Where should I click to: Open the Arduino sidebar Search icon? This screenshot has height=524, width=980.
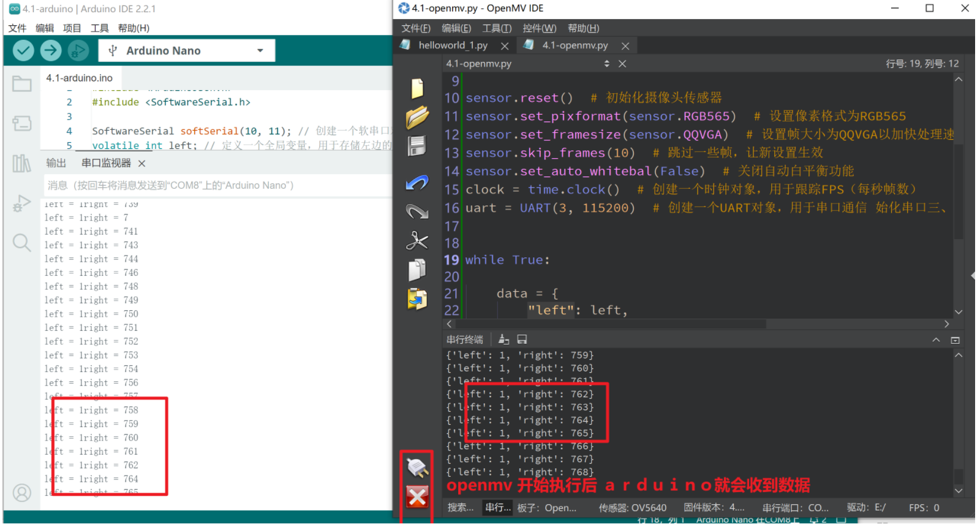tap(22, 243)
